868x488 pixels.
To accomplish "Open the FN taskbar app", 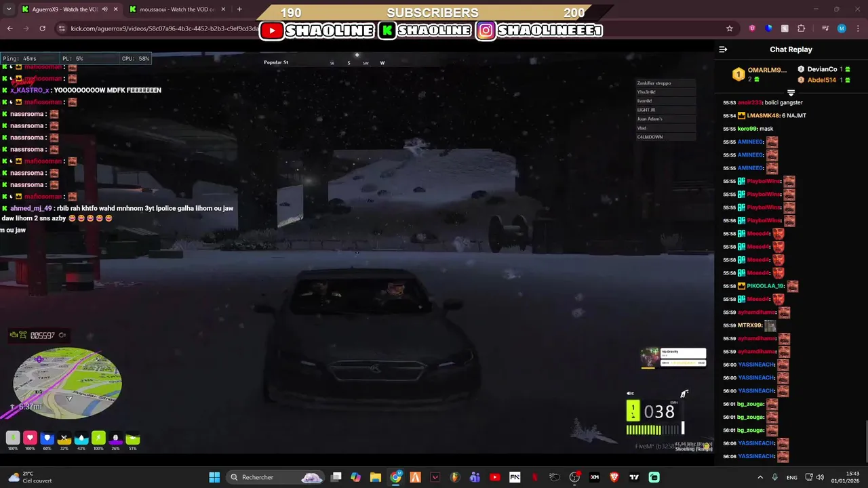I will [515, 477].
